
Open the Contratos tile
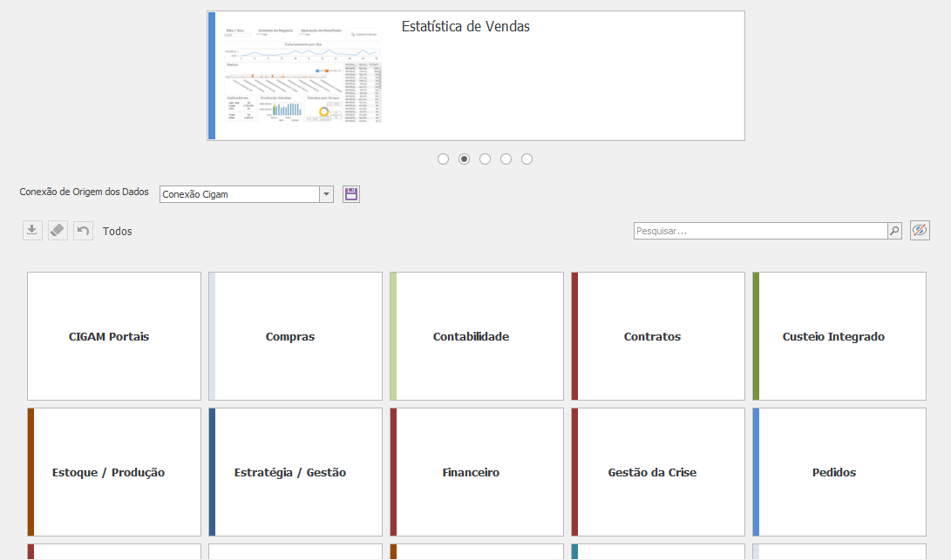click(658, 336)
